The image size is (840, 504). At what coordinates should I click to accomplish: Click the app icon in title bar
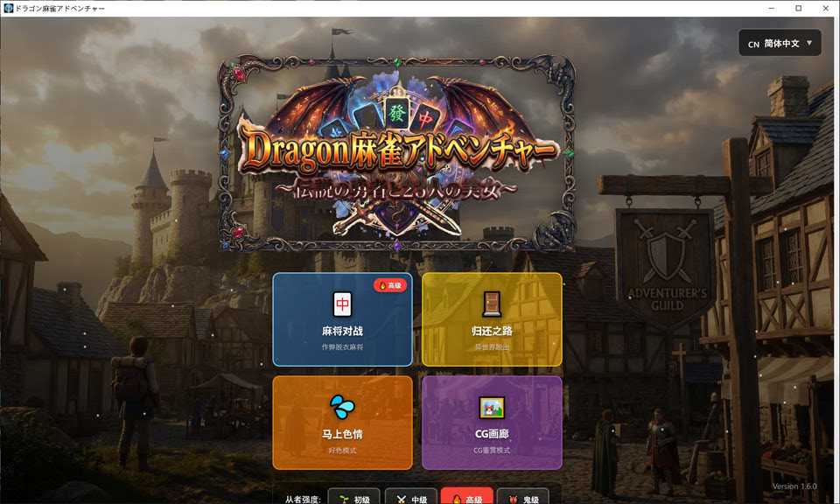coord(8,8)
